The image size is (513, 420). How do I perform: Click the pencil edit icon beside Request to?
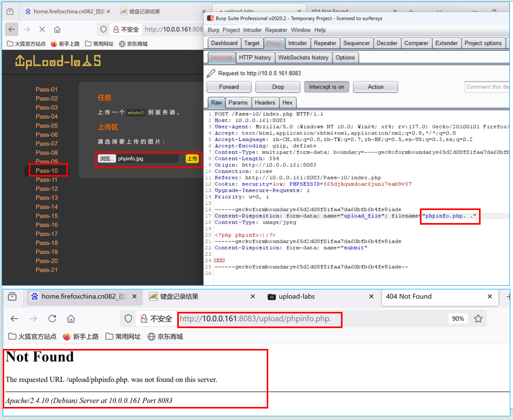[211, 73]
